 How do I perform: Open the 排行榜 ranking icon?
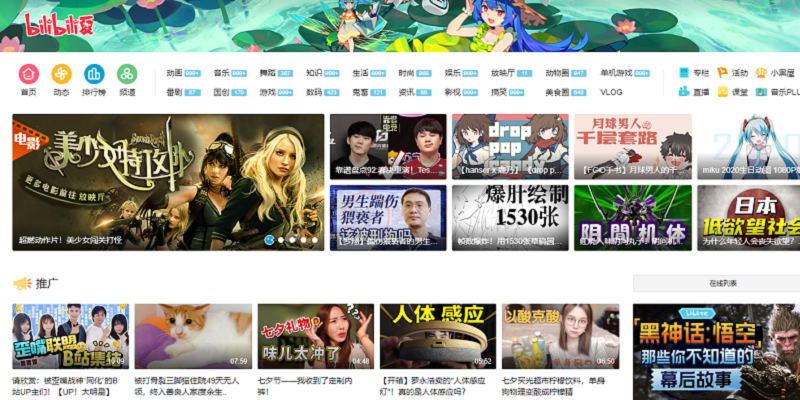point(94,74)
